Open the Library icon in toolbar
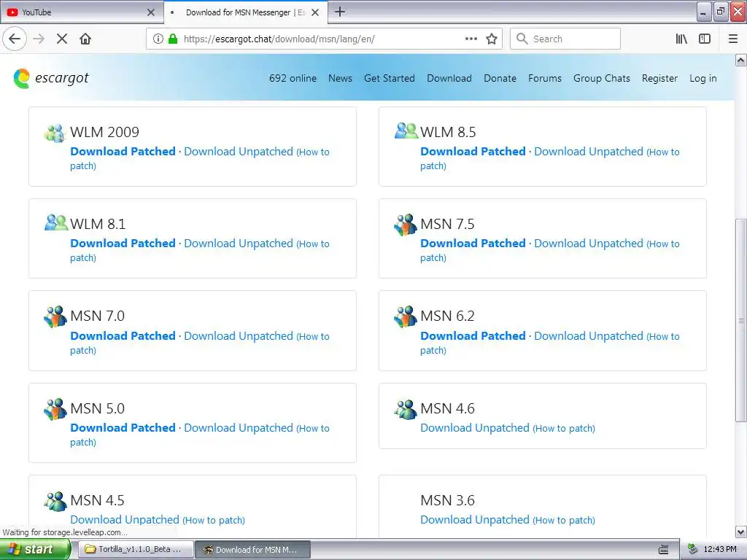747x560 pixels. [x=681, y=39]
